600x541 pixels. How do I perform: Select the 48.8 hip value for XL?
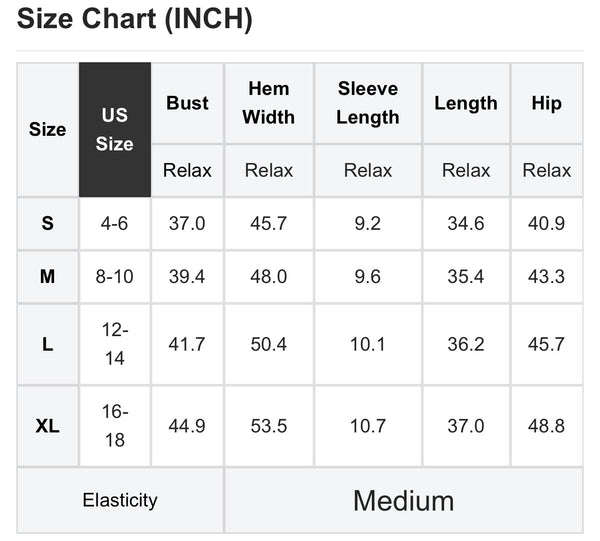pyautogui.click(x=546, y=426)
